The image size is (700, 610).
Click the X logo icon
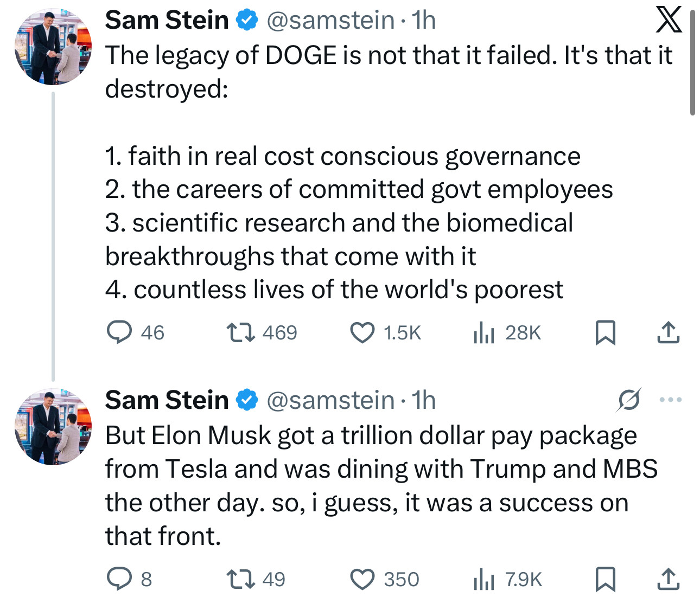tap(669, 20)
